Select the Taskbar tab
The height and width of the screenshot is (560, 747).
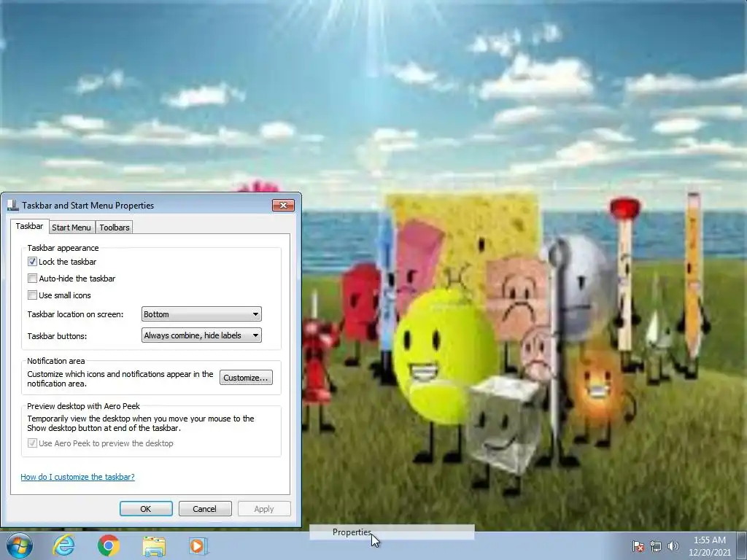[29, 226]
